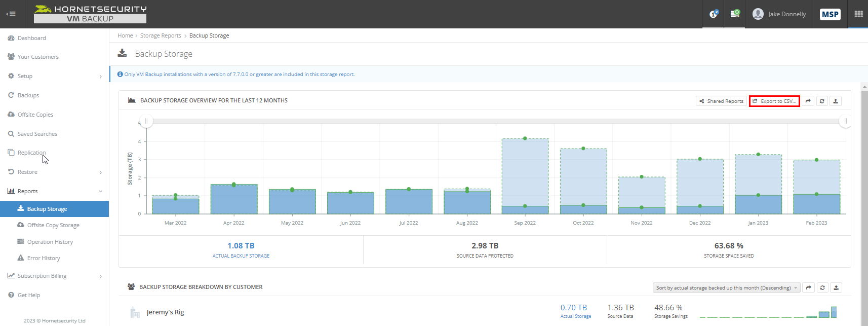
Task: Click Storage Reports breadcrumb link
Action: [161, 35]
